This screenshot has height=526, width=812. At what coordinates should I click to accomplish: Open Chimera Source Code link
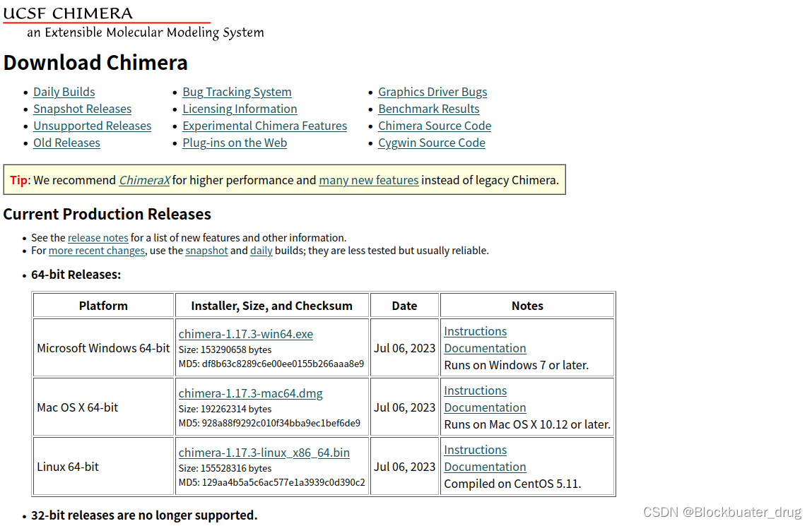pos(435,126)
